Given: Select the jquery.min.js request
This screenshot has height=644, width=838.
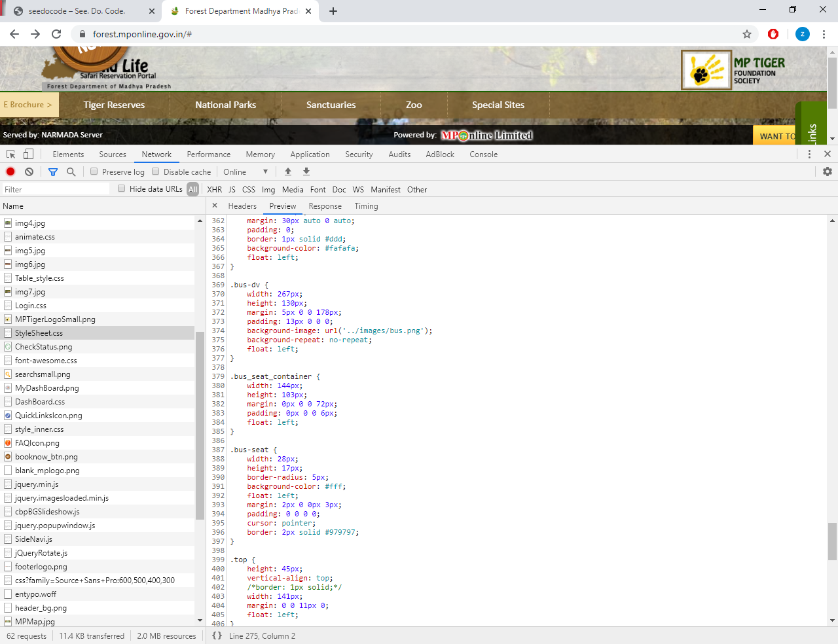Looking at the screenshot, I should point(98,484).
